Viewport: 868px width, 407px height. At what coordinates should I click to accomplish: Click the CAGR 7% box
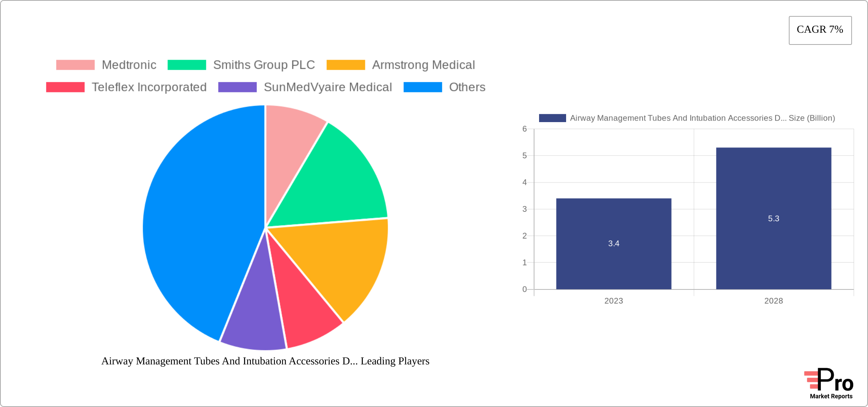[820, 30]
